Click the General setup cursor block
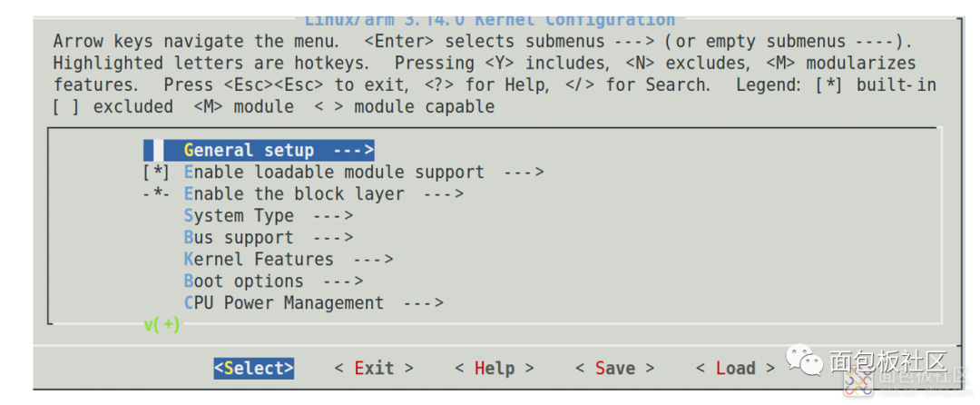 pos(159,151)
